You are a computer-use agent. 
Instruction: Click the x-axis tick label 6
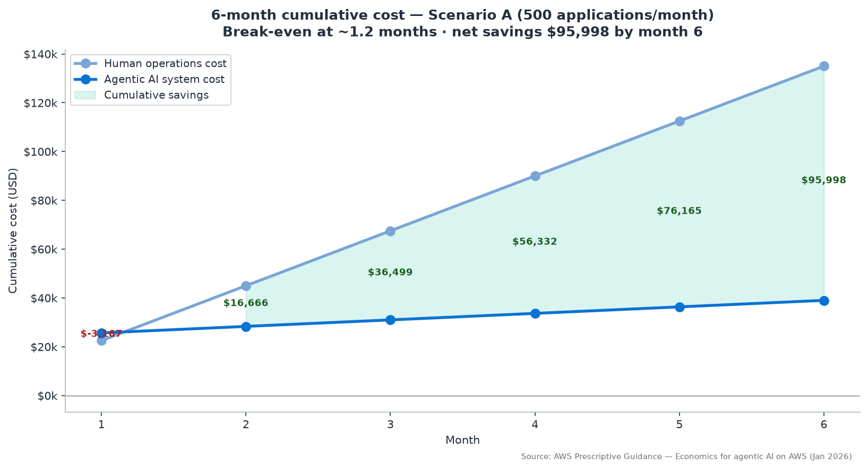pyautogui.click(x=824, y=424)
